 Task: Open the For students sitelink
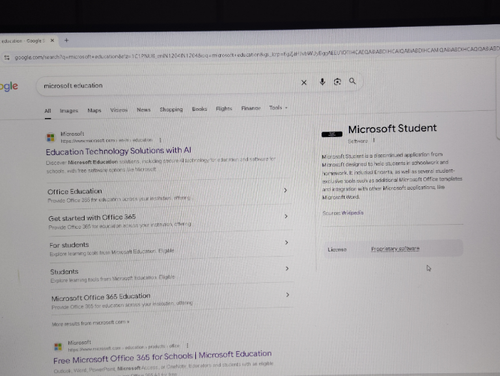click(69, 245)
